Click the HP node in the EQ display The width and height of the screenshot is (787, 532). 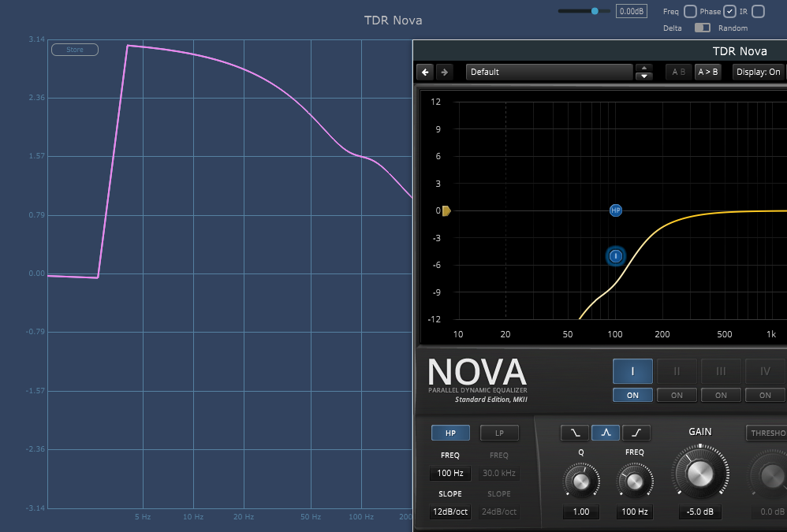[x=615, y=210]
